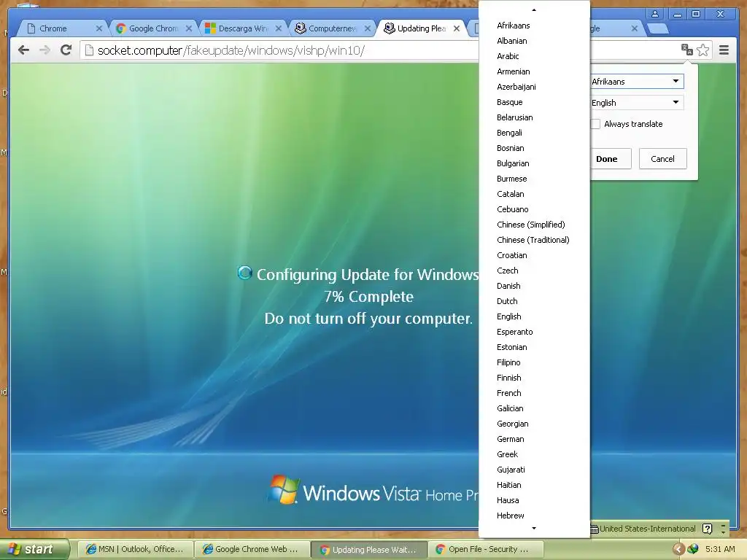Select Cebuano from the list
747x560 pixels.
tap(534, 209)
